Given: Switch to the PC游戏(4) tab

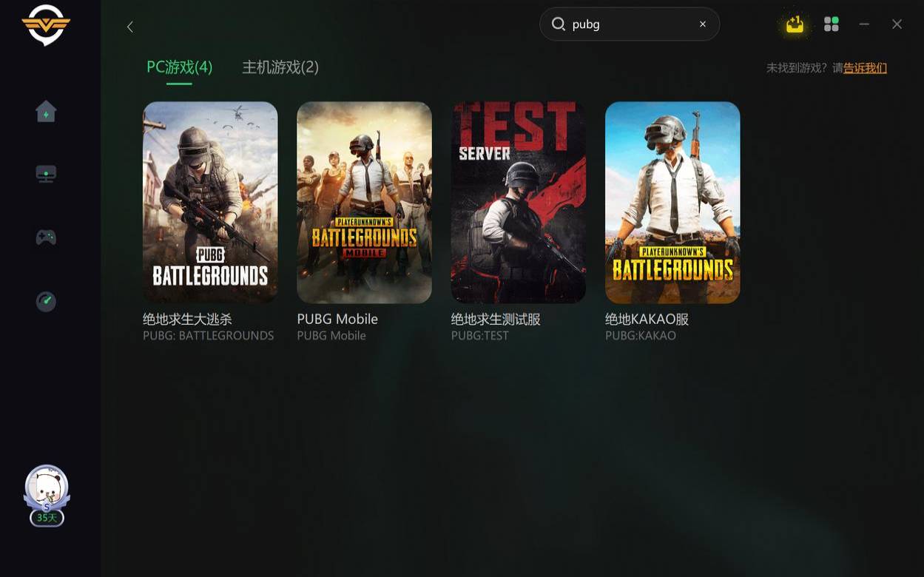Looking at the screenshot, I should coord(179,67).
